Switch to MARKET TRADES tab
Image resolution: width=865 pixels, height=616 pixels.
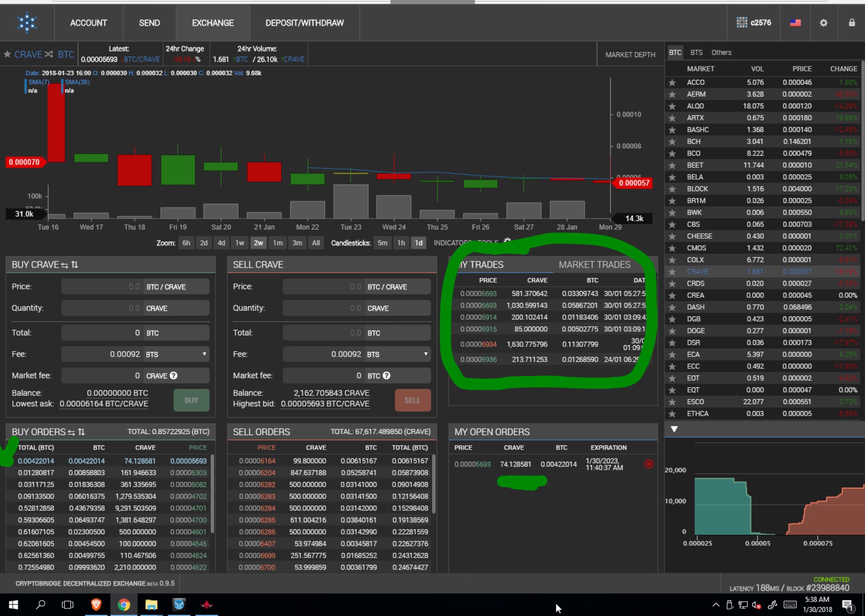pos(595,265)
